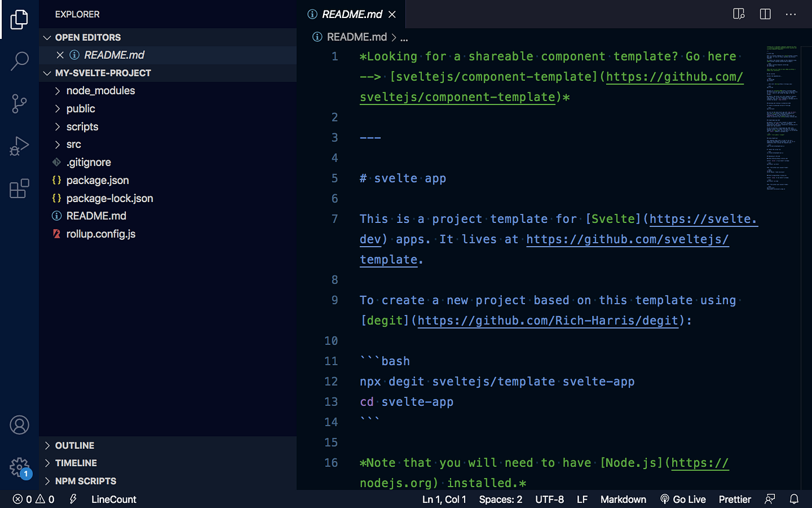Open the editor More Actions ellipsis menu
The width and height of the screenshot is (812, 508).
(x=791, y=13)
